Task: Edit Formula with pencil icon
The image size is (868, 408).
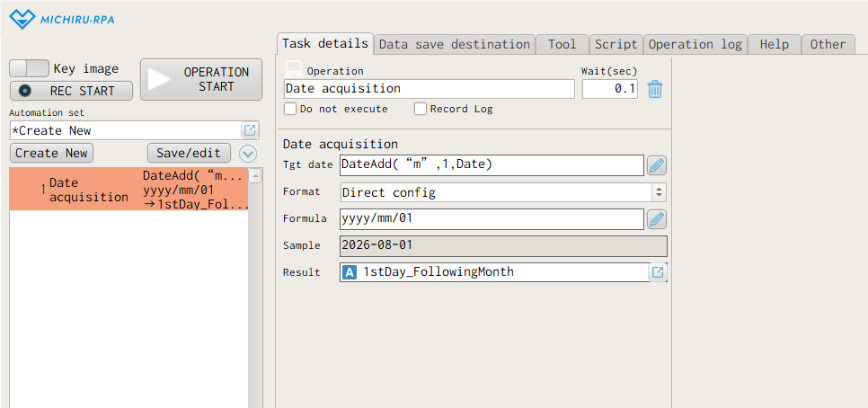Action: coord(657,219)
